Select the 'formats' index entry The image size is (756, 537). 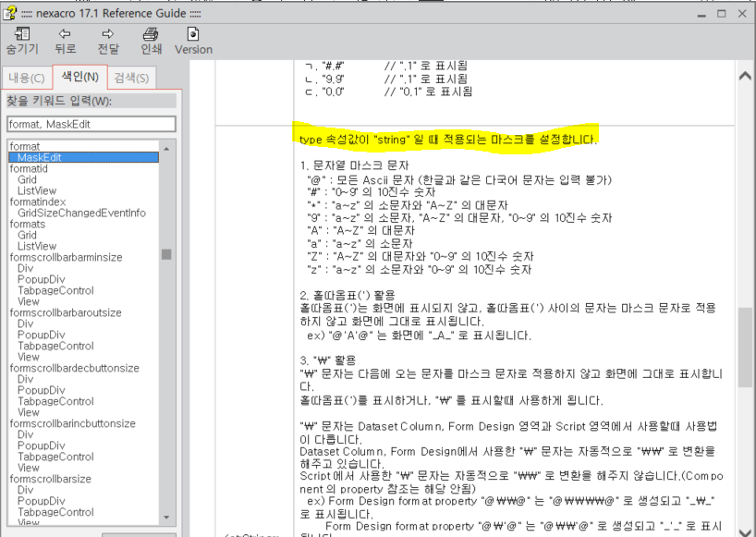click(28, 225)
